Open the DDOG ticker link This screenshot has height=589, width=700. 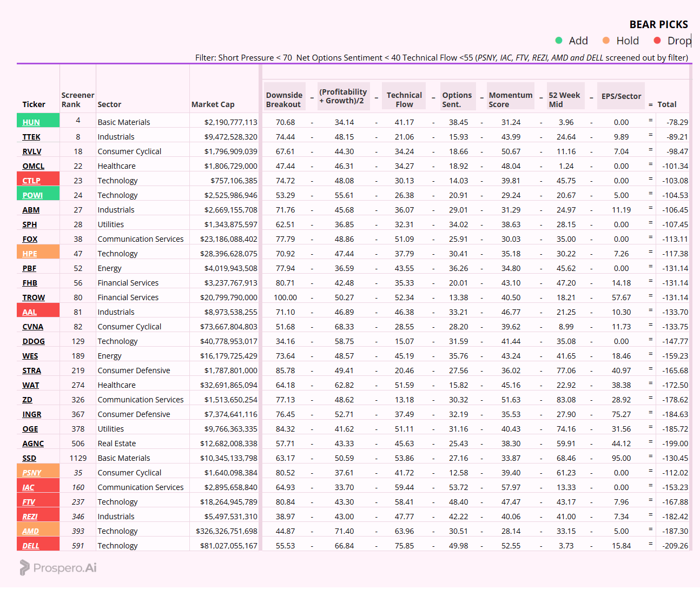[34, 341]
